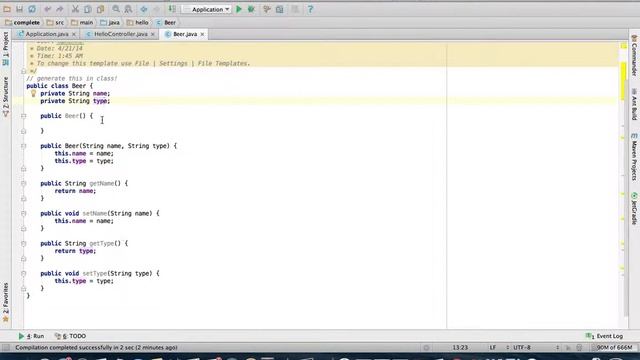Click the yellow inspection status indicator top right
This screenshot has height=360, width=640.
point(624,46)
